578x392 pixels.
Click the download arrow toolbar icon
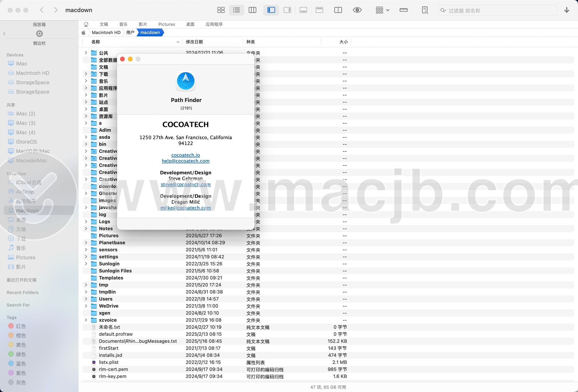(x=567, y=10)
